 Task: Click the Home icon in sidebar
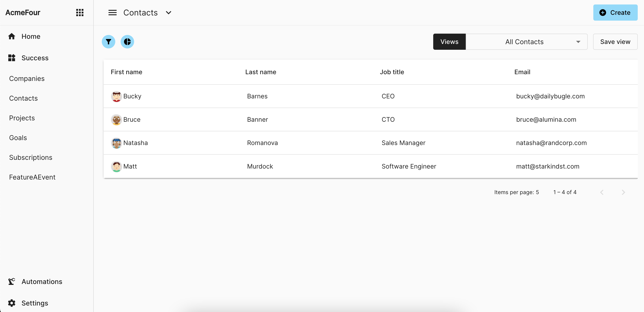pos(11,37)
